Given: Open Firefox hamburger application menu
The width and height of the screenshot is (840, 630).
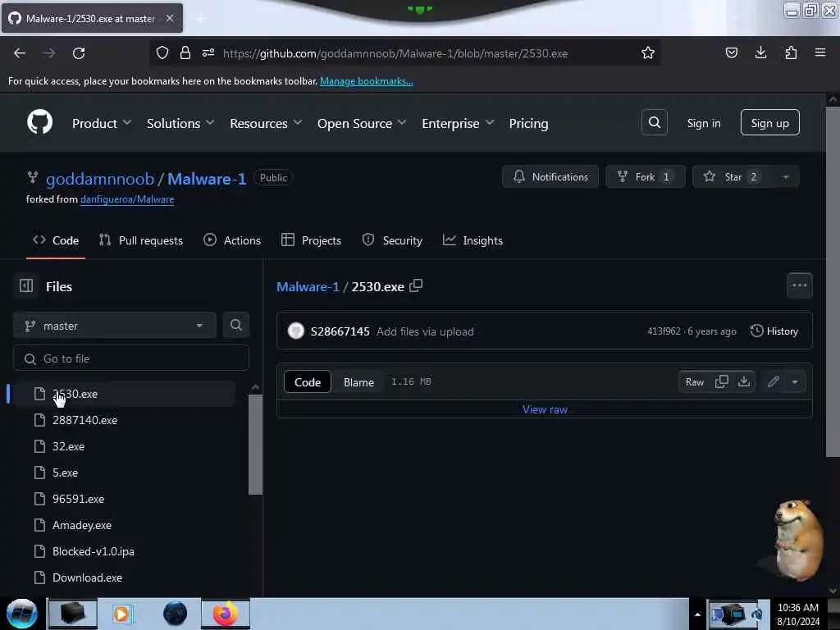Looking at the screenshot, I should click(x=820, y=52).
